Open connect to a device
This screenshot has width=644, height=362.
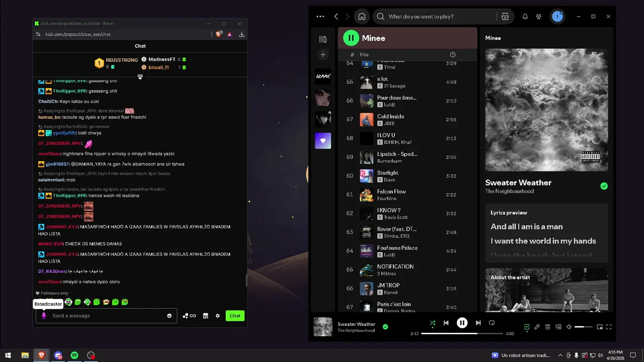(558, 327)
